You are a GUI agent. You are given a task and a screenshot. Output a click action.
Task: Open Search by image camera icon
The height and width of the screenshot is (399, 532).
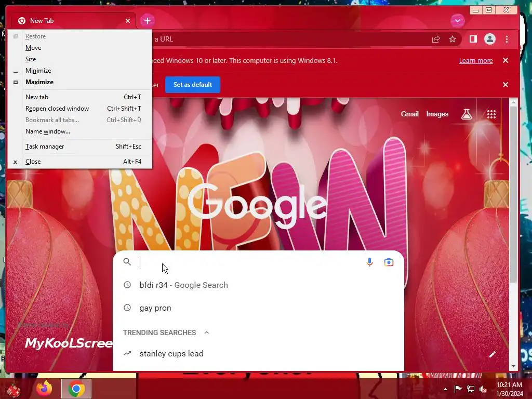389,262
